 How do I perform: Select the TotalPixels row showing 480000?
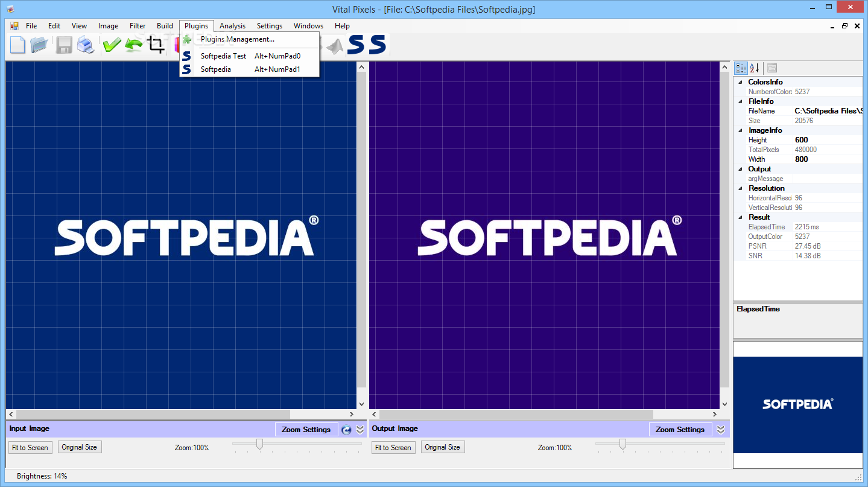(798, 150)
